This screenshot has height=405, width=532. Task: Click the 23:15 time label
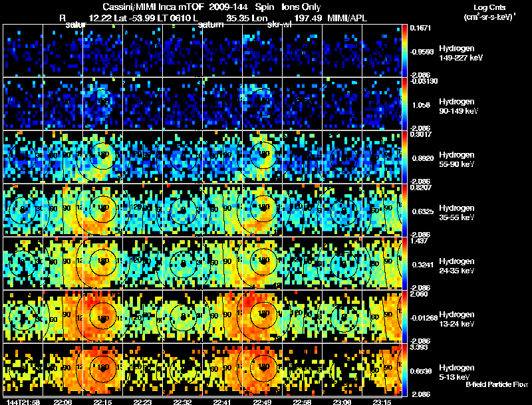[x=382, y=402]
